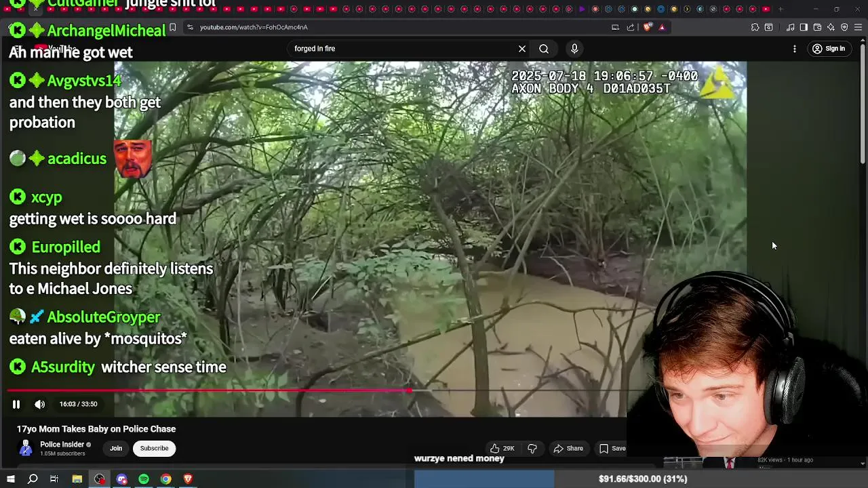
Task: Open File Explorer from taskbar
Action: [x=77, y=479]
